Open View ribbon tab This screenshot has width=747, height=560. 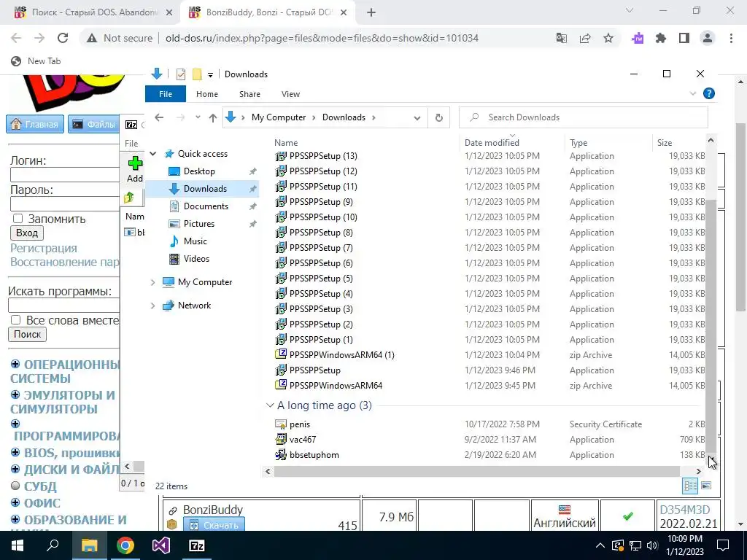coord(290,94)
